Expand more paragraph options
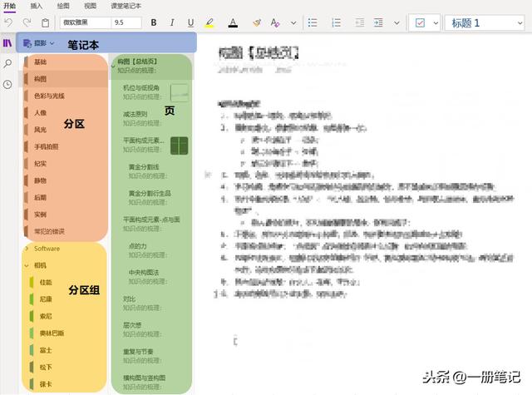Screen dimensions: 532x395 click(397, 23)
